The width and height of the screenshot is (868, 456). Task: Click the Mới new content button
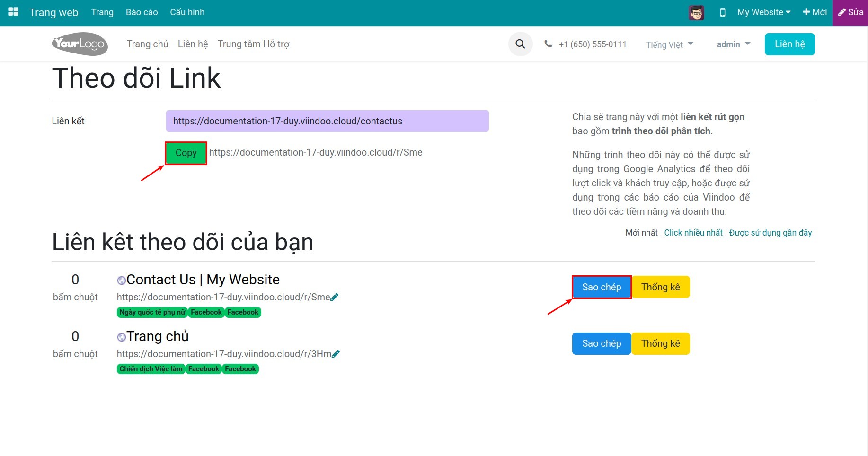pos(815,12)
